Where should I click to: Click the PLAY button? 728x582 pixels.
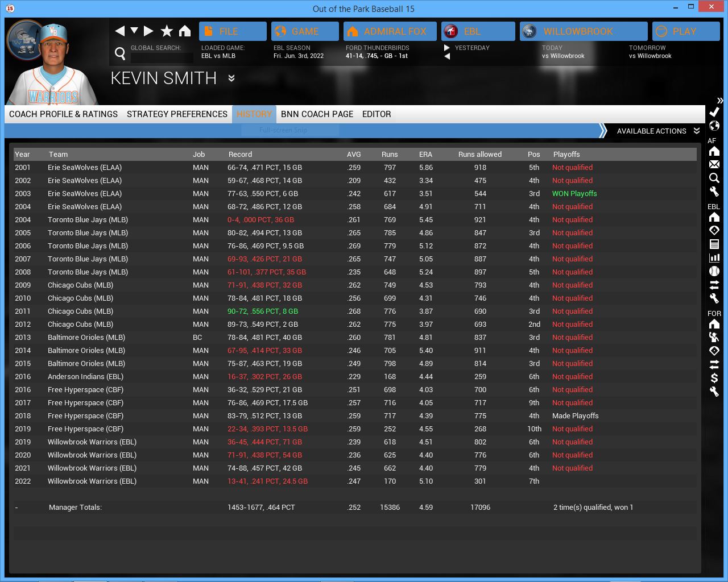[685, 31]
